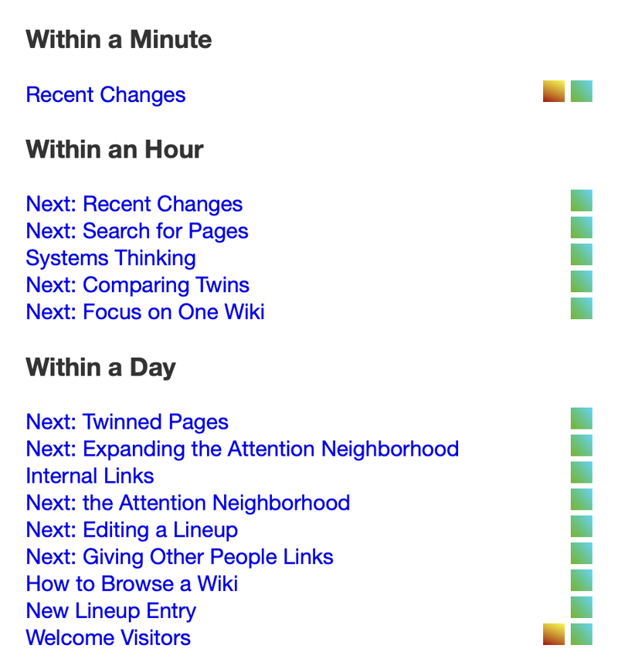Go to the Systems Thinking page

click(110, 258)
